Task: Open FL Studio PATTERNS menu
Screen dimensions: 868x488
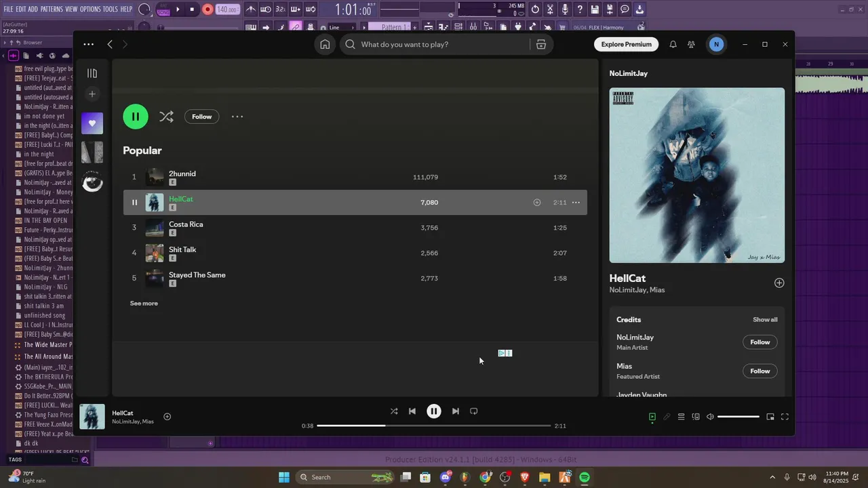Action: (x=52, y=9)
